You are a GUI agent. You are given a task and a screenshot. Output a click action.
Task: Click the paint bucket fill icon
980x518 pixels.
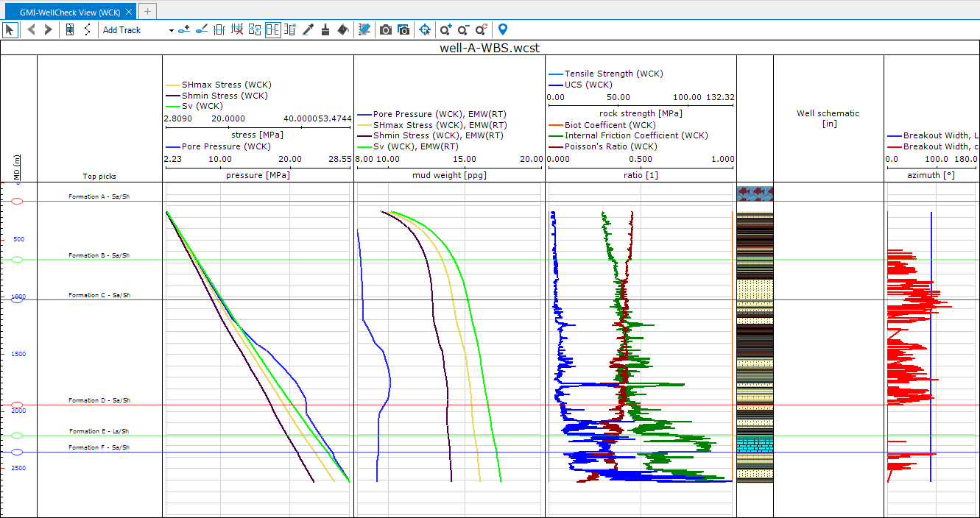343,30
